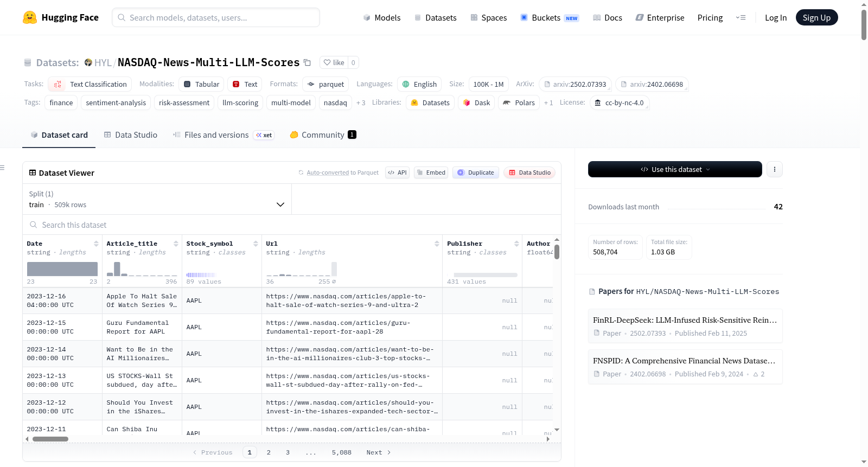Expand the plus 3 more tags
This screenshot has width=868, height=467.
point(361,103)
